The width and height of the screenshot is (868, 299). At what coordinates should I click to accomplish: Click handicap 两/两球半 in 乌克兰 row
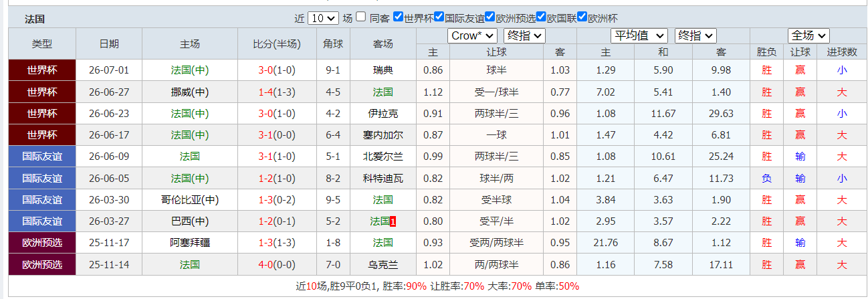pyautogui.click(x=496, y=264)
